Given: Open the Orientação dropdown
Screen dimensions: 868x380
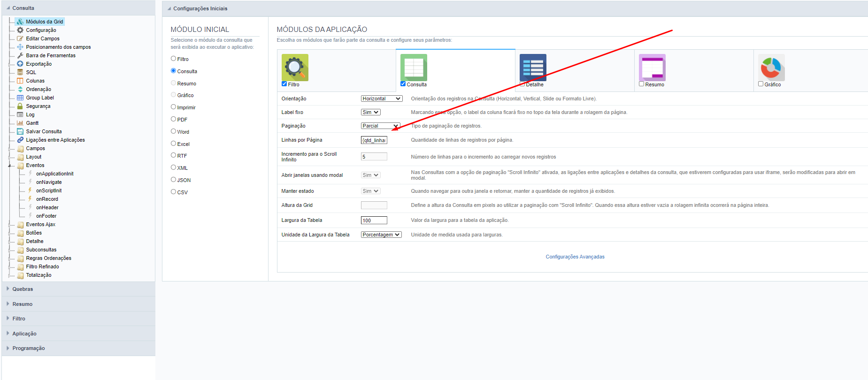Looking at the screenshot, I should click(381, 99).
